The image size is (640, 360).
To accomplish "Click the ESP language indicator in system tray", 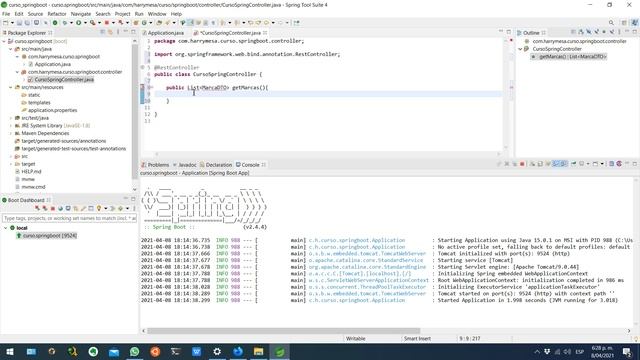I will (x=579, y=351).
